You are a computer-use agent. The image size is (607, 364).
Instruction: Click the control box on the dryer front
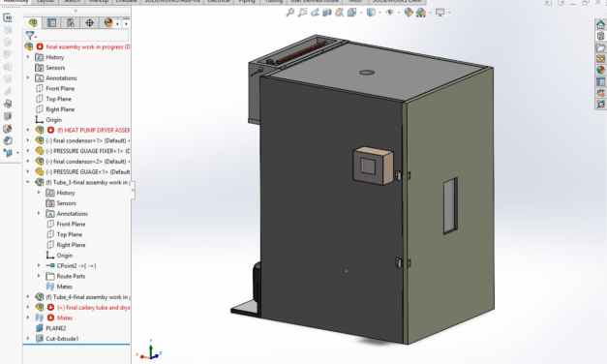[x=373, y=166]
